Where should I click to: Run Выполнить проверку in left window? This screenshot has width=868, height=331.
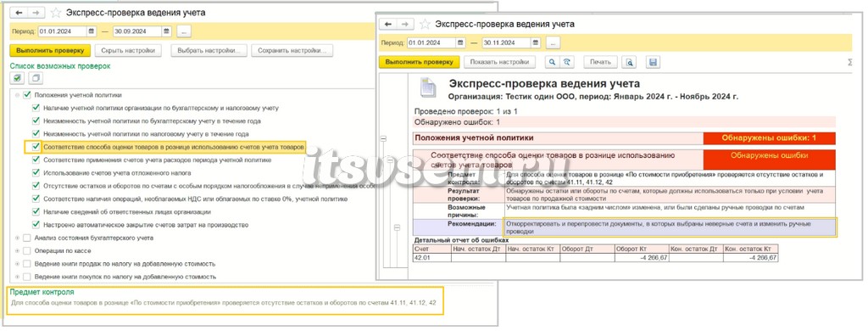coord(50,50)
